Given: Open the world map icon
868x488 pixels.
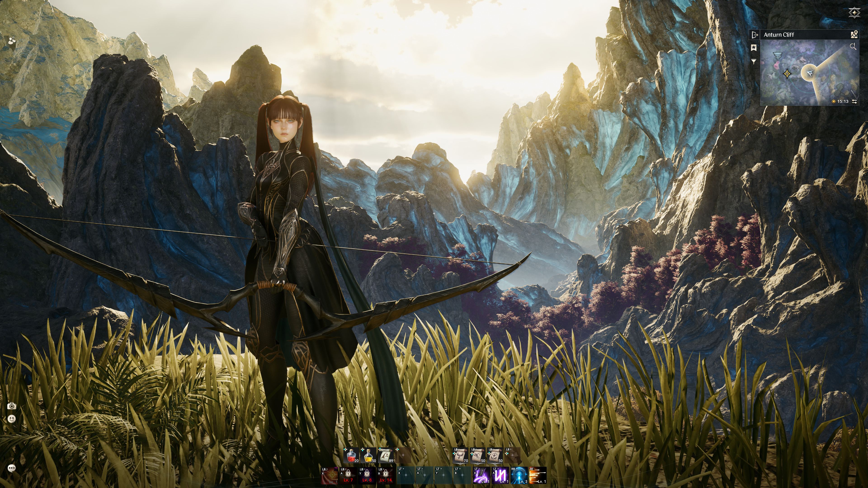Looking at the screenshot, I should 854,34.
